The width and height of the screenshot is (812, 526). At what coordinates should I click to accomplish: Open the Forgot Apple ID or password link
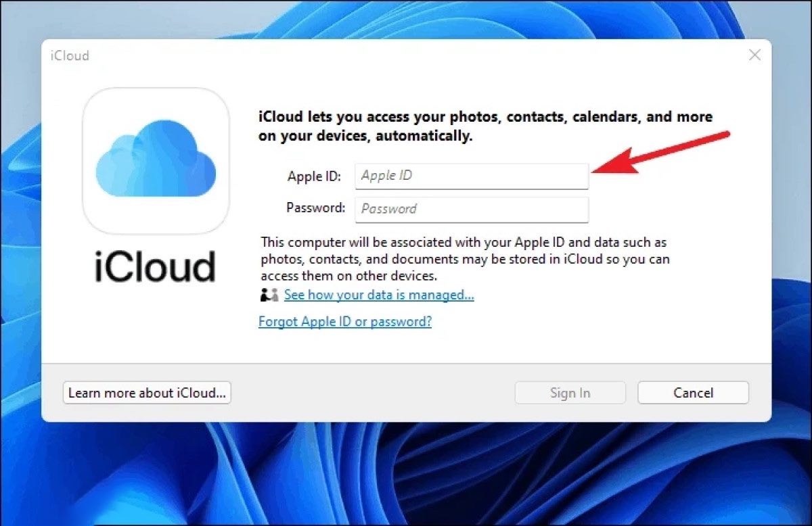346,321
